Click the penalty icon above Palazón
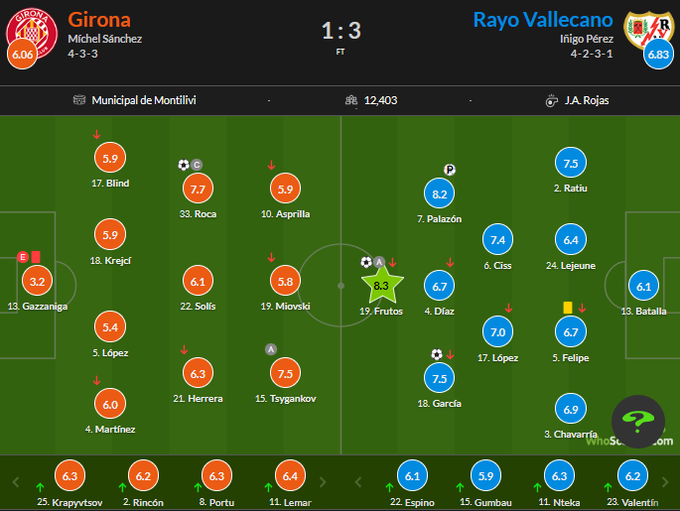Viewport: 680px width, 511px height. [x=449, y=170]
